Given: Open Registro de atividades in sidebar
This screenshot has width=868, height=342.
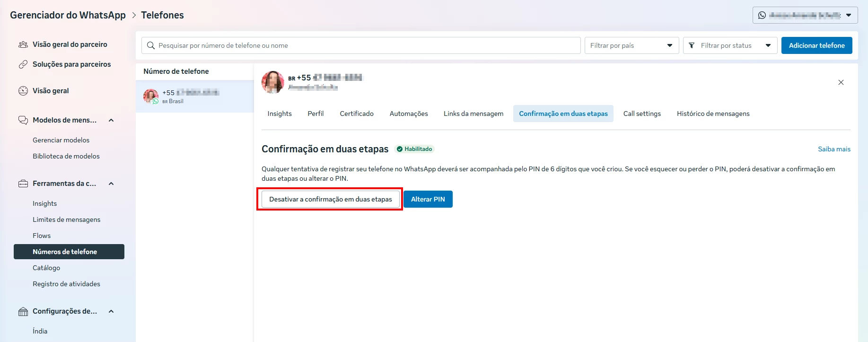Looking at the screenshot, I should click(67, 284).
